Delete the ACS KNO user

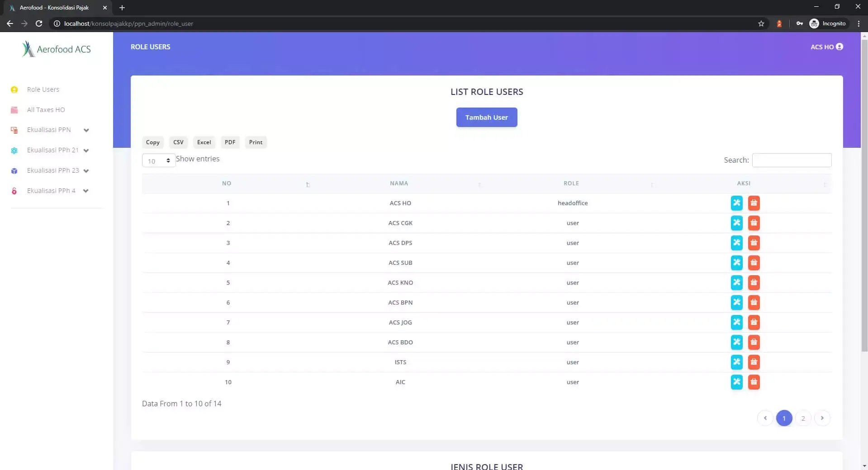754,282
